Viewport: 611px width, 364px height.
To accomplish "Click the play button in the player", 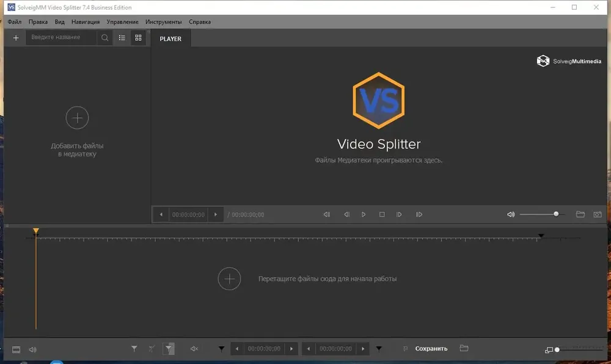I will coord(364,214).
